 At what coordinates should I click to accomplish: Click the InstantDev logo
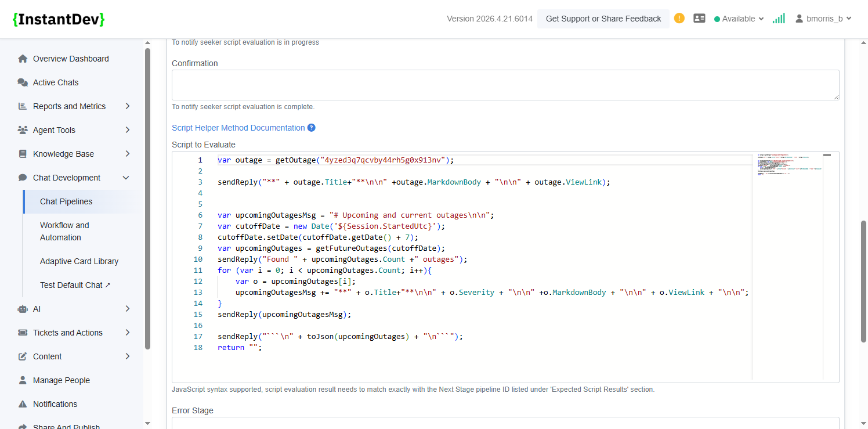(59, 19)
